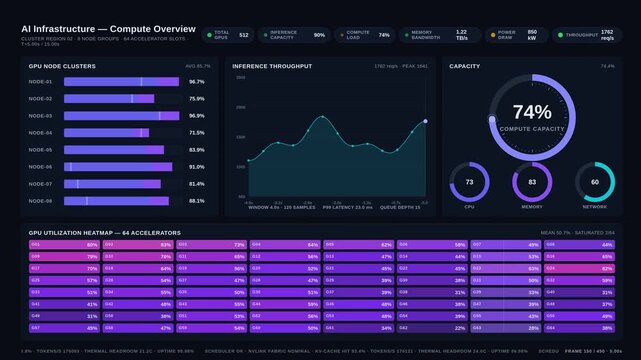Click the CPU gauge showing 73
Viewport: 641px width, 360px height.
[469, 182]
